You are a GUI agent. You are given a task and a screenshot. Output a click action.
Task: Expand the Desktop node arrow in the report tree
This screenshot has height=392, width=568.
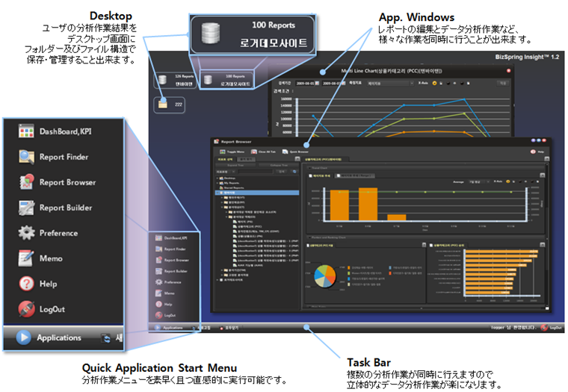[217, 178]
